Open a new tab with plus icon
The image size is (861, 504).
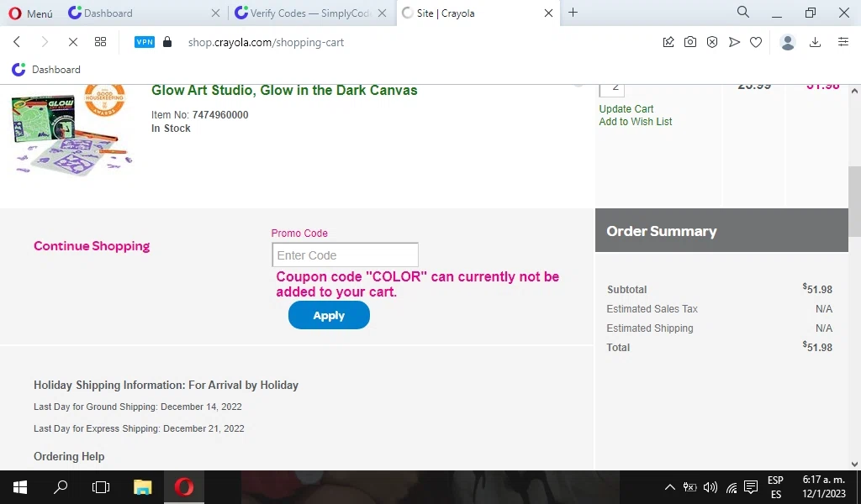pos(573,13)
